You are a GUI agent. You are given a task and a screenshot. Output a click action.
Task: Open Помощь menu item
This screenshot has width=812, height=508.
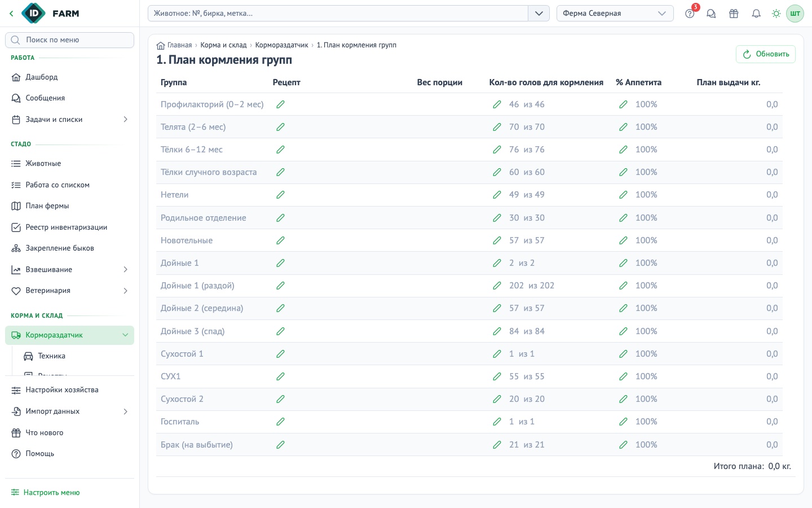tap(69, 454)
